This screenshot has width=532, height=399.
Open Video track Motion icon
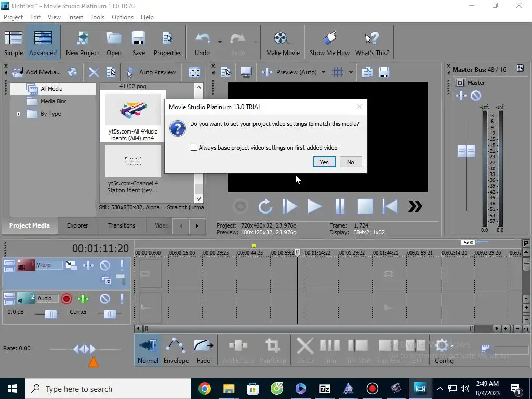(71, 265)
